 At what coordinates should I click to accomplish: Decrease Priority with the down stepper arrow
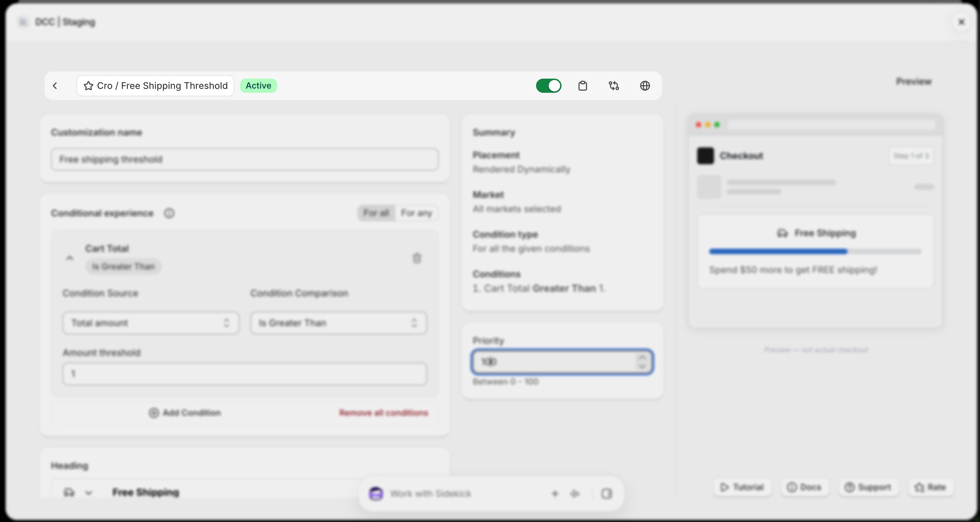coord(642,366)
